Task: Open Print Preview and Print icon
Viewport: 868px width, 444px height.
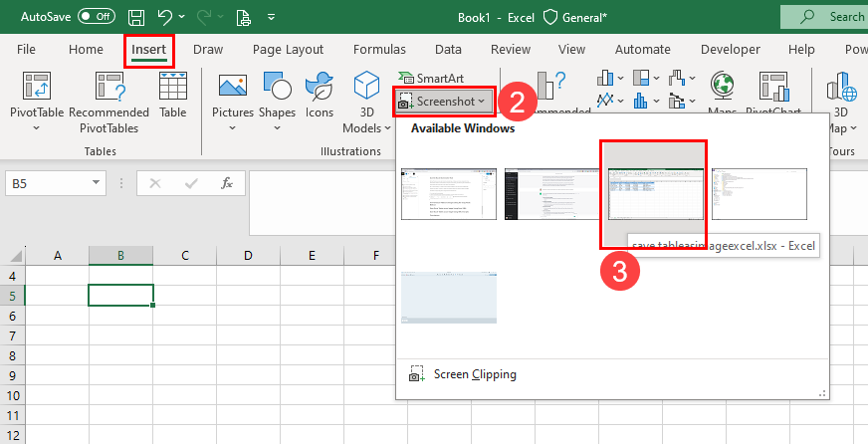Action: (x=244, y=17)
